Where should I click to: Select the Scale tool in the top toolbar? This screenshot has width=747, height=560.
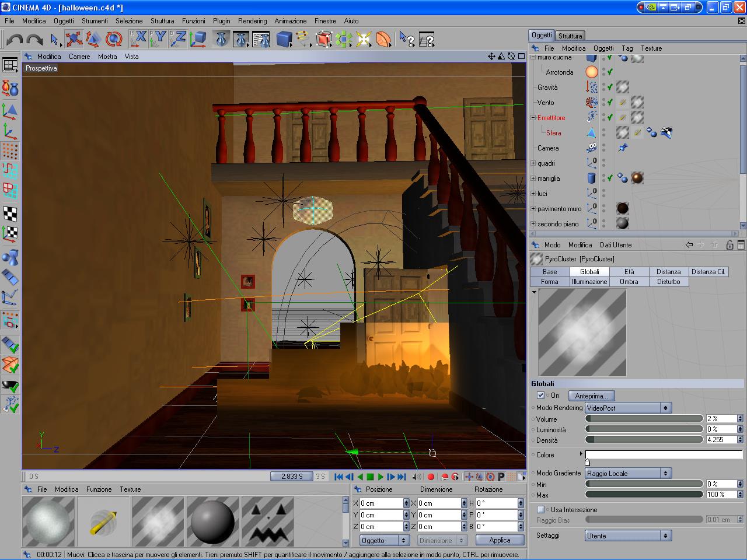coord(94,39)
